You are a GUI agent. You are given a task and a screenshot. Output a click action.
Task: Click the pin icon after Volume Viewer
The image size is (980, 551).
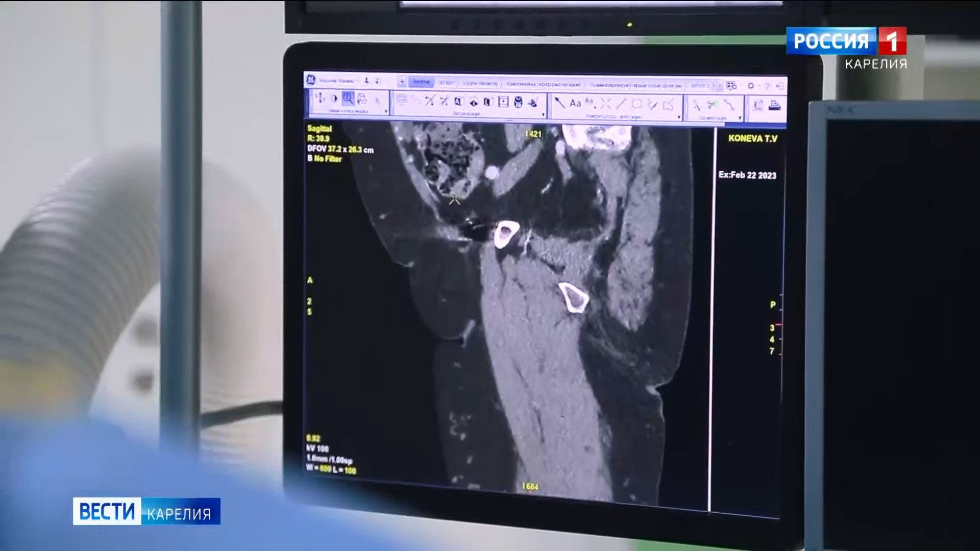tap(366, 81)
